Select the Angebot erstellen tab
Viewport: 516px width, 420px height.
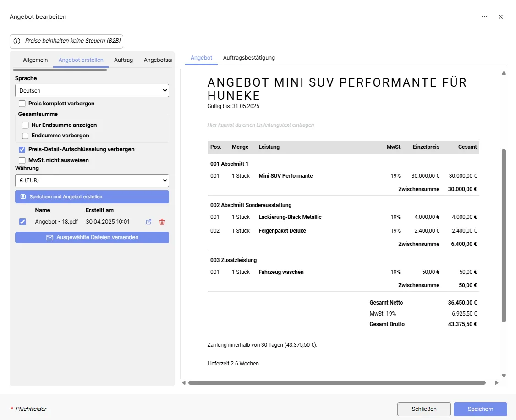click(x=81, y=60)
